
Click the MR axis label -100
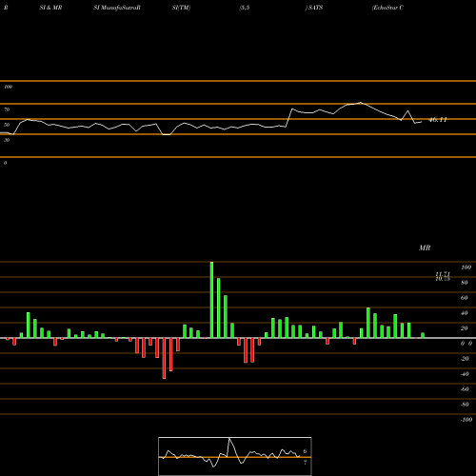coord(466,420)
